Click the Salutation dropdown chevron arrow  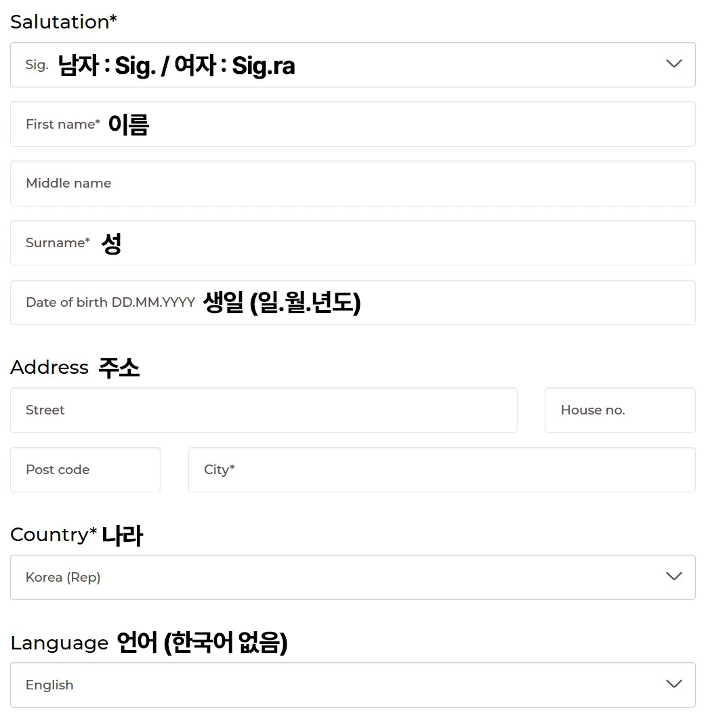[x=673, y=64]
